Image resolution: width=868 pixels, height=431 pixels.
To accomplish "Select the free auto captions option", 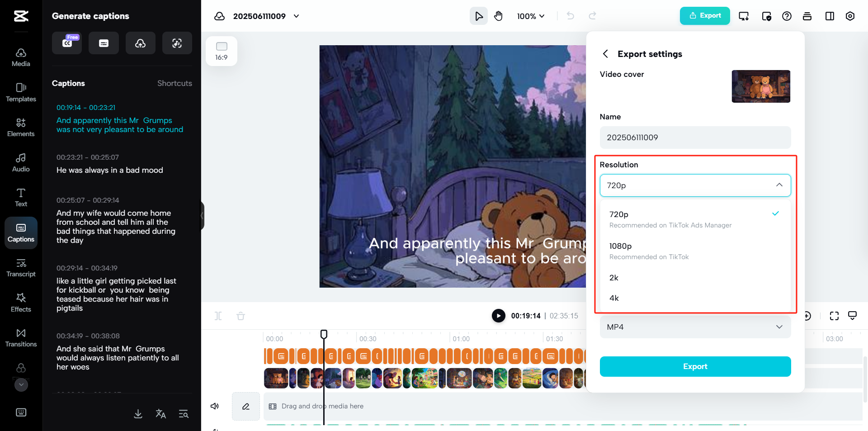I will 67,43.
